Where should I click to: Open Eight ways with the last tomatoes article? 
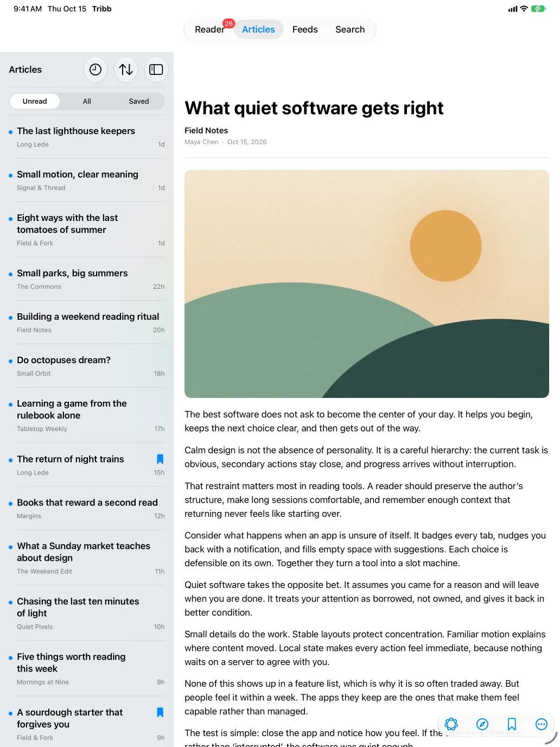coord(87,230)
